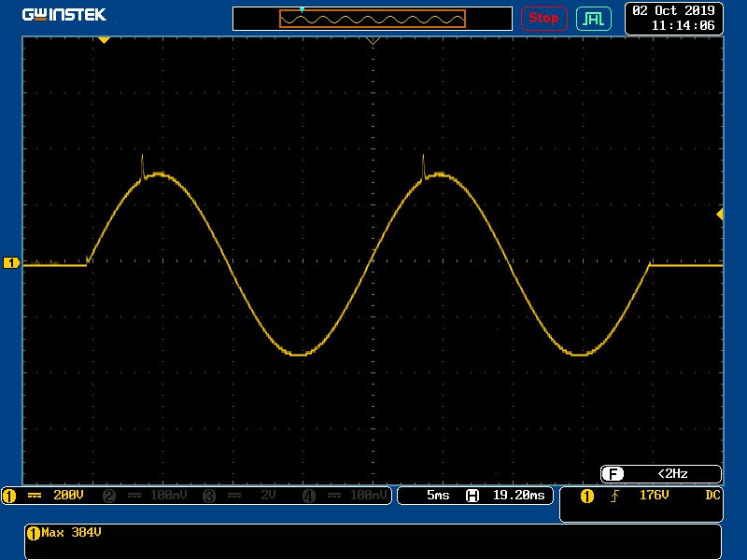Click the trigger level arrow on right edge
This screenshot has width=747, height=560.
coord(719,215)
